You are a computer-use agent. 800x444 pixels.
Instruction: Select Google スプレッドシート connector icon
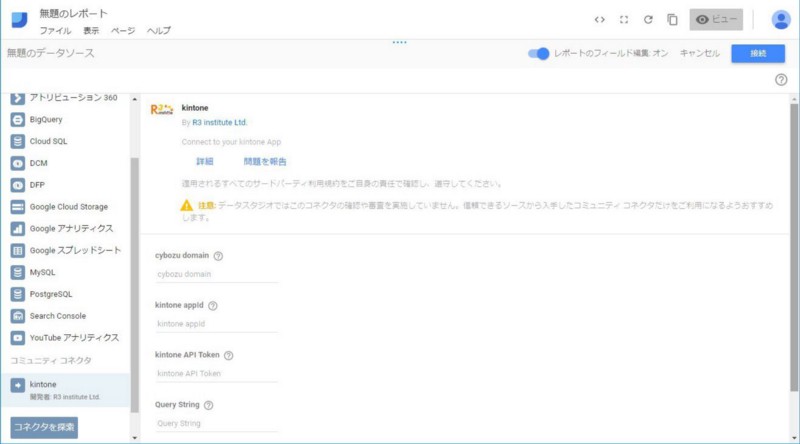point(17,251)
